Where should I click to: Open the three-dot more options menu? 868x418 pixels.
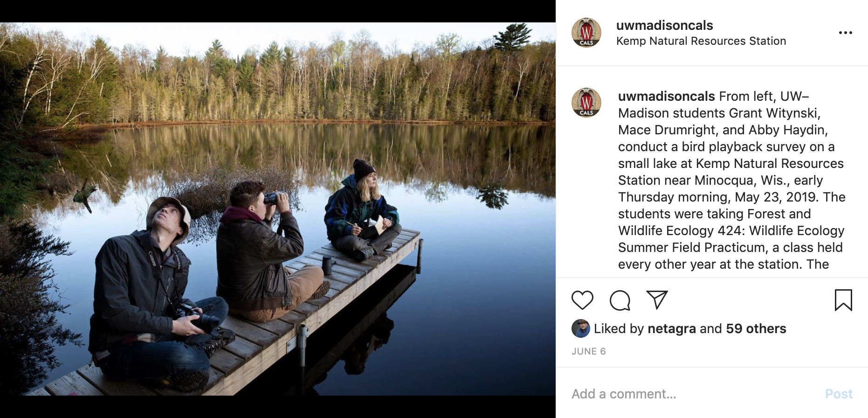pyautogui.click(x=845, y=33)
